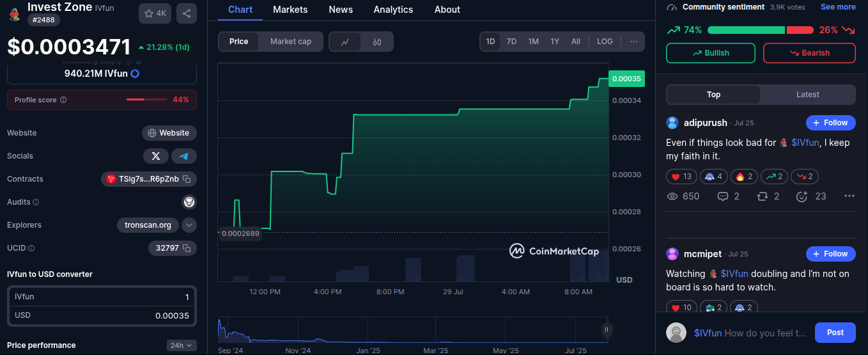Follow user mcmipet

click(x=831, y=254)
